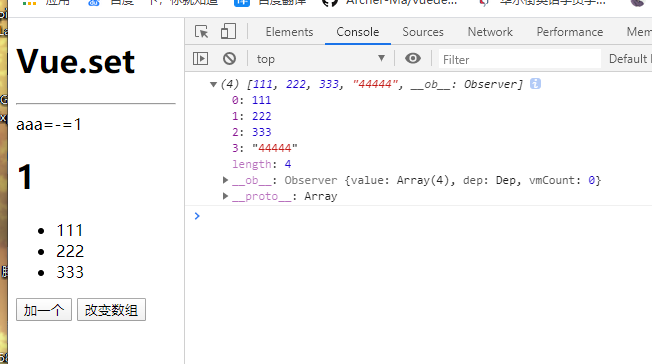652x364 pixels.
Task: Collapse the logged (4) array entry
Action: (x=213, y=84)
